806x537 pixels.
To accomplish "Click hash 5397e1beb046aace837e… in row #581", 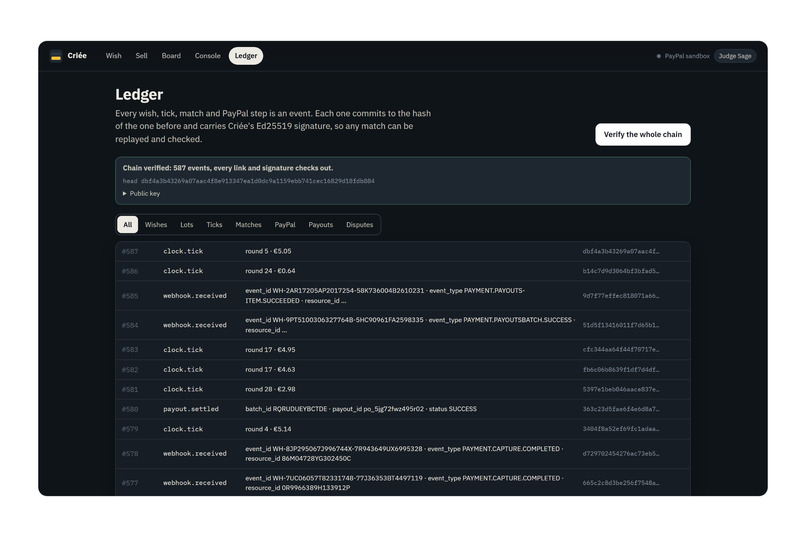I will (x=620, y=390).
